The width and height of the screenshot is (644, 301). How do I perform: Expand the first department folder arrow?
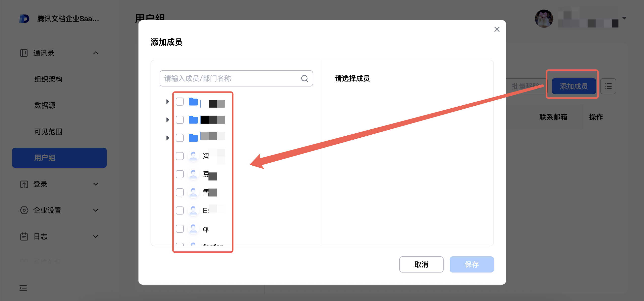(167, 102)
